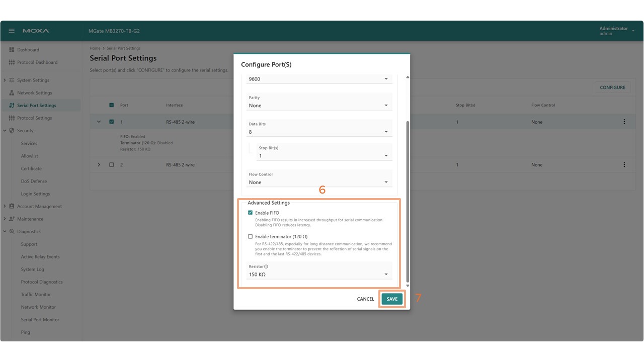This screenshot has height=362, width=644.
Task: Click the Network Settings icon
Action: tap(12, 93)
